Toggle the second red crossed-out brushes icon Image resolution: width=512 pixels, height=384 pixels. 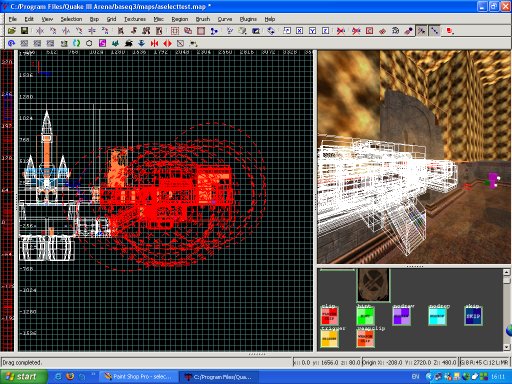pos(356,31)
